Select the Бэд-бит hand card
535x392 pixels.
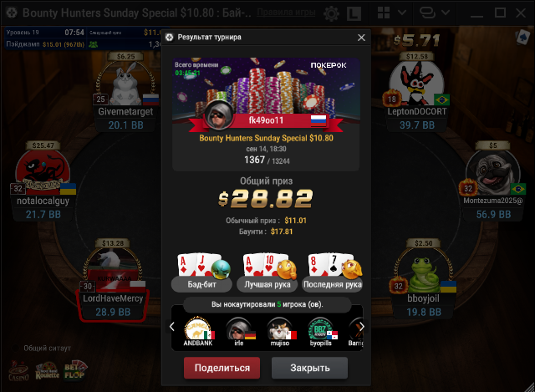201,272
